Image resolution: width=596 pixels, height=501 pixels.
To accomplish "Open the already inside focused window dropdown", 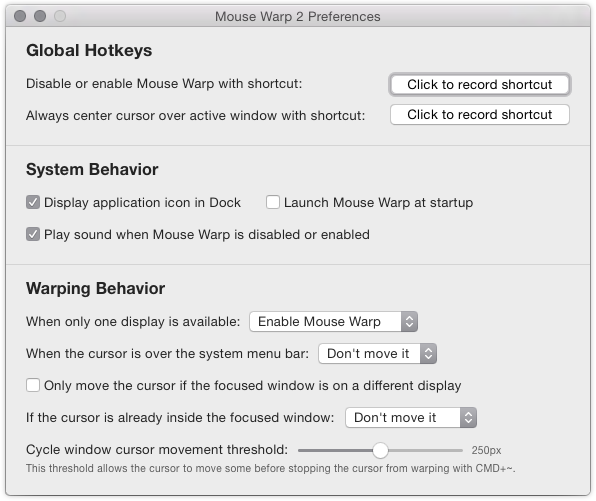I will pos(411,417).
